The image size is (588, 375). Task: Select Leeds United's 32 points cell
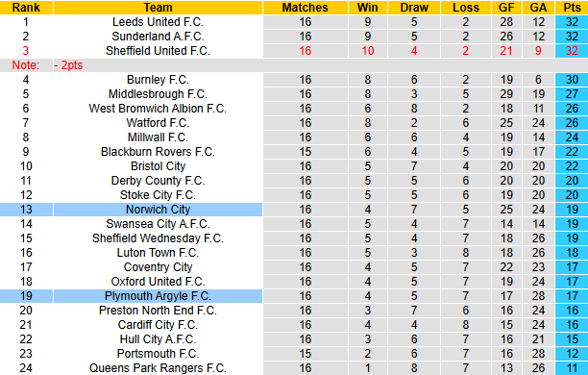tap(572, 22)
